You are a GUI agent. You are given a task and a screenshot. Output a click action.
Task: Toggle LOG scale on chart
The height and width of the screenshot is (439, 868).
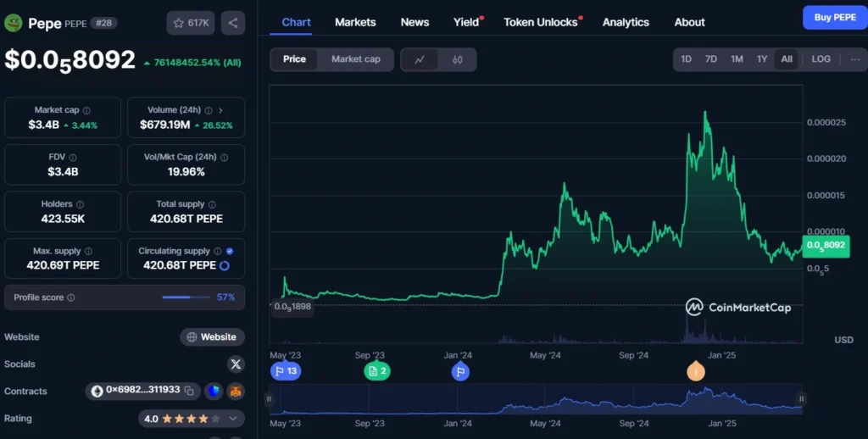(821, 59)
